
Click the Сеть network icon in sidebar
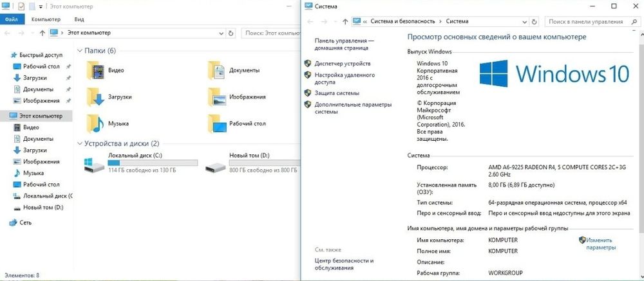click(13, 222)
